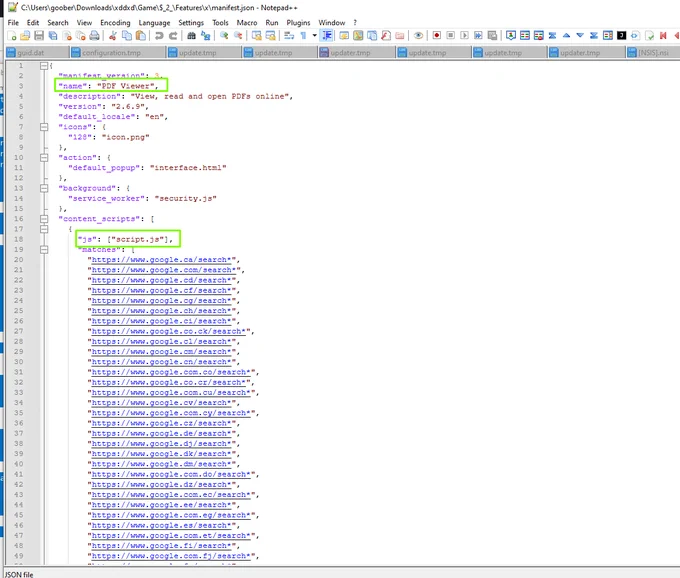680x578 pixels.
Task: Click the "security.js" value on line 14
Action: click(186, 199)
